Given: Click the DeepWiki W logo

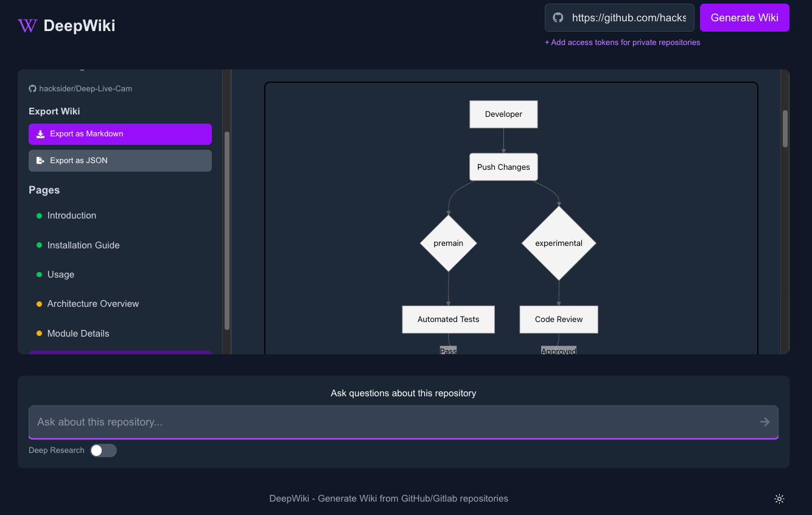Looking at the screenshot, I should (27, 26).
